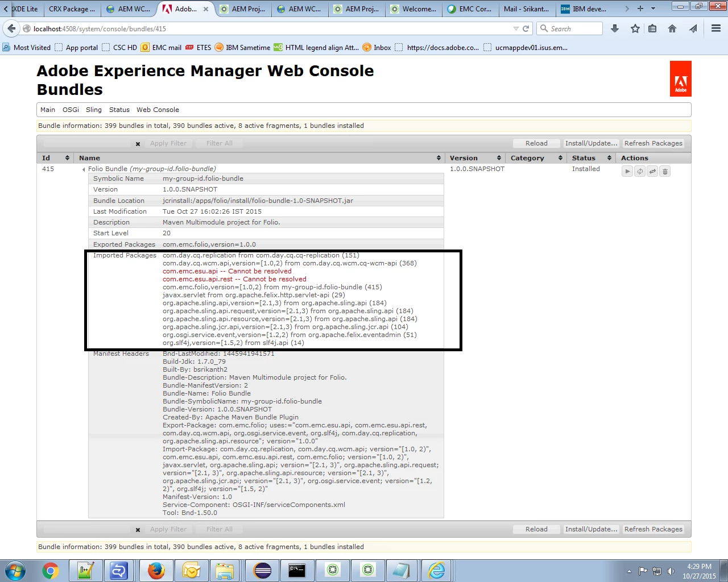Show hidden system tray icons
The width and height of the screenshot is (728, 582).
629,571
